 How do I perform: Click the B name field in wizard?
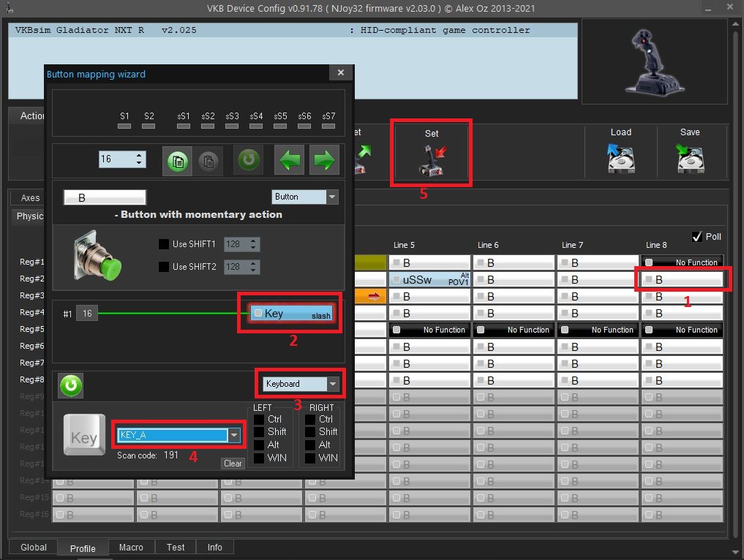[105, 197]
